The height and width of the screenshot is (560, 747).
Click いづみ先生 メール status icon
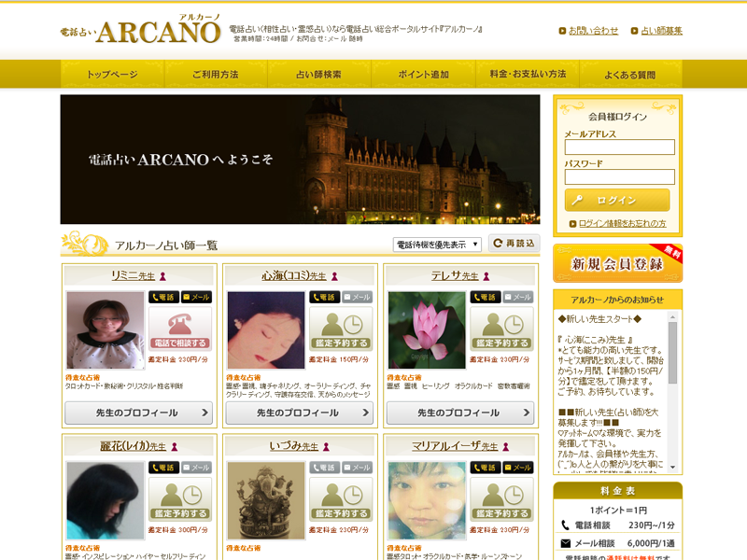(358, 468)
